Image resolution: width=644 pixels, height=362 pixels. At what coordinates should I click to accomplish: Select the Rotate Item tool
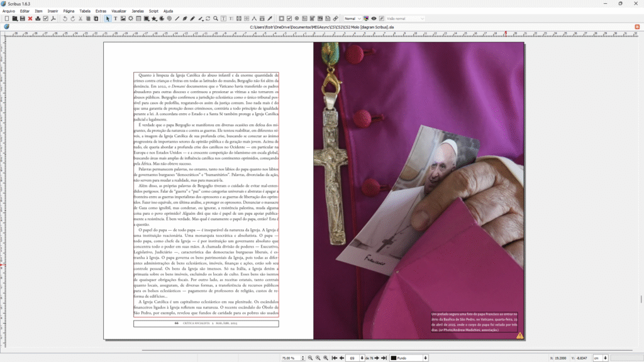click(x=208, y=18)
